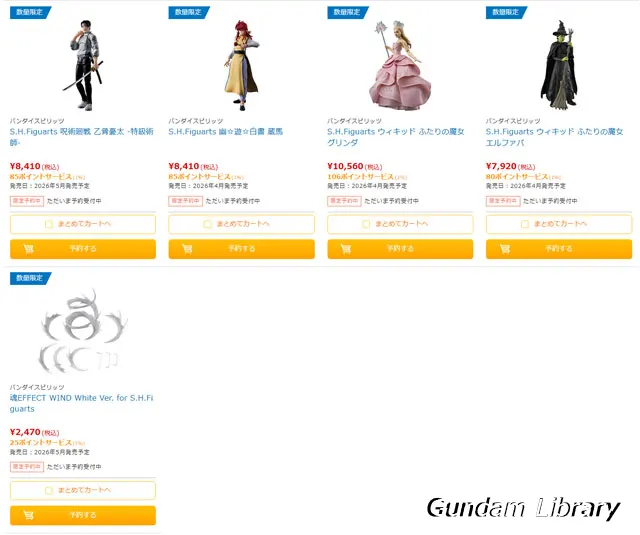Open 魂EFFECT WIND White Ver. link
640x535 pixels.
pos(82,403)
